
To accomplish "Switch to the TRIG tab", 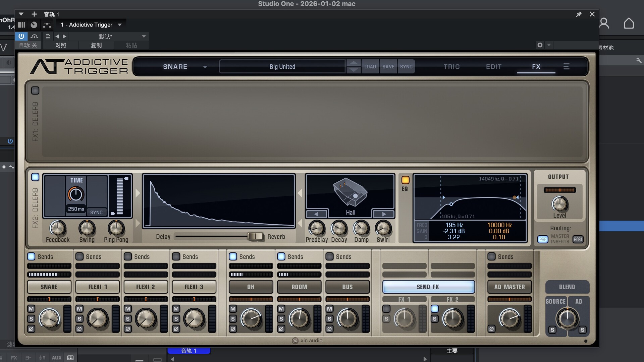I will (451, 66).
